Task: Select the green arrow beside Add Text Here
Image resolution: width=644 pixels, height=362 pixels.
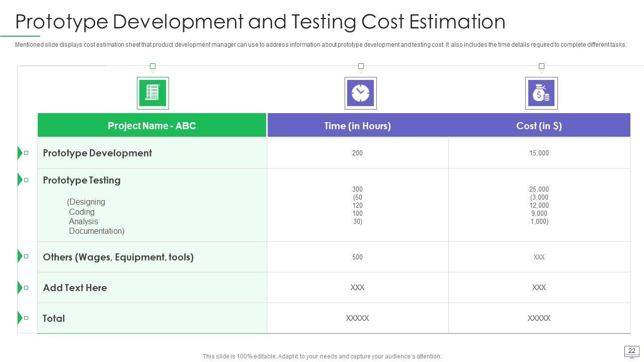Action: [x=20, y=288]
